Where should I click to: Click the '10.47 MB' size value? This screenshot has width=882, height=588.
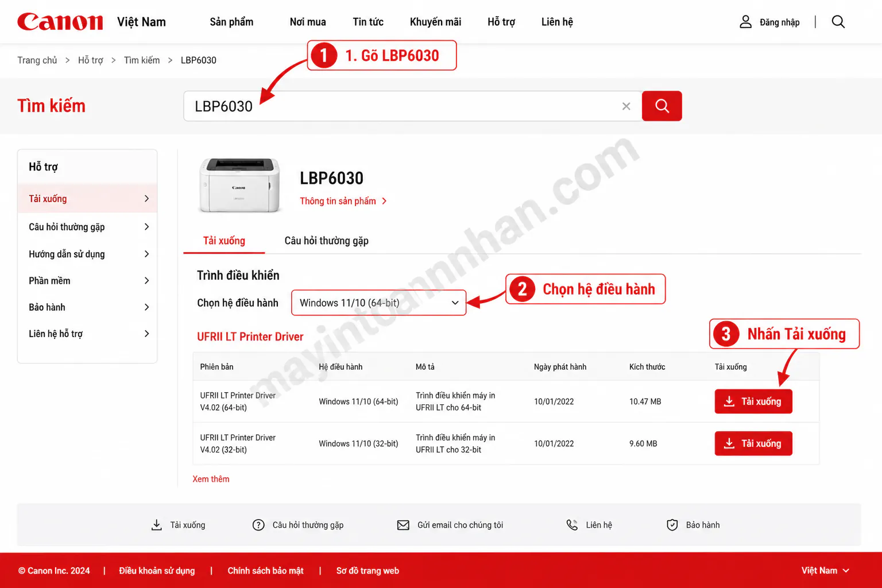645,401
